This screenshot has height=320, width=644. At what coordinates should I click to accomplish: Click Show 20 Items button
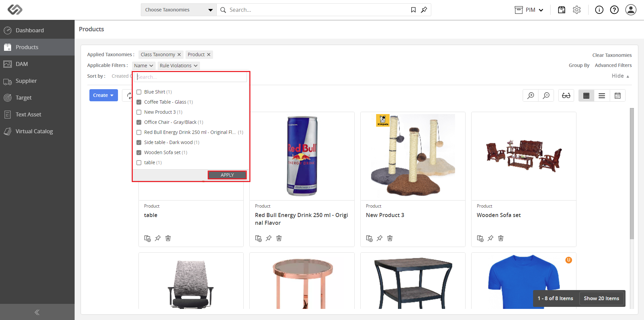601,298
